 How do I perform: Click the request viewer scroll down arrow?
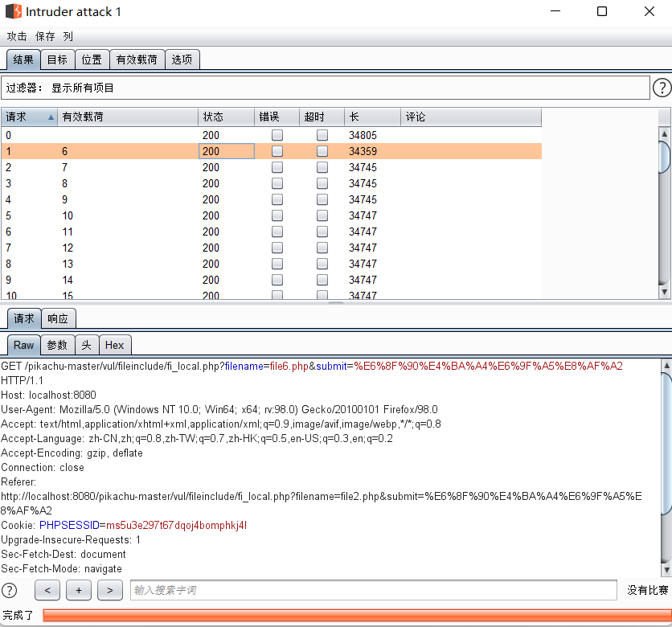point(666,570)
